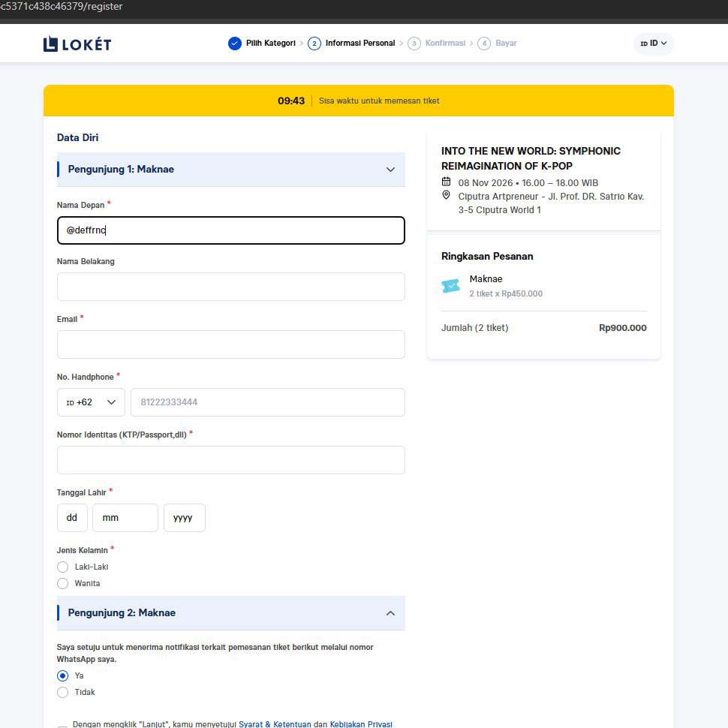728x728 pixels.
Task: Select Laki-Laki gender option
Action: [x=63, y=567]
